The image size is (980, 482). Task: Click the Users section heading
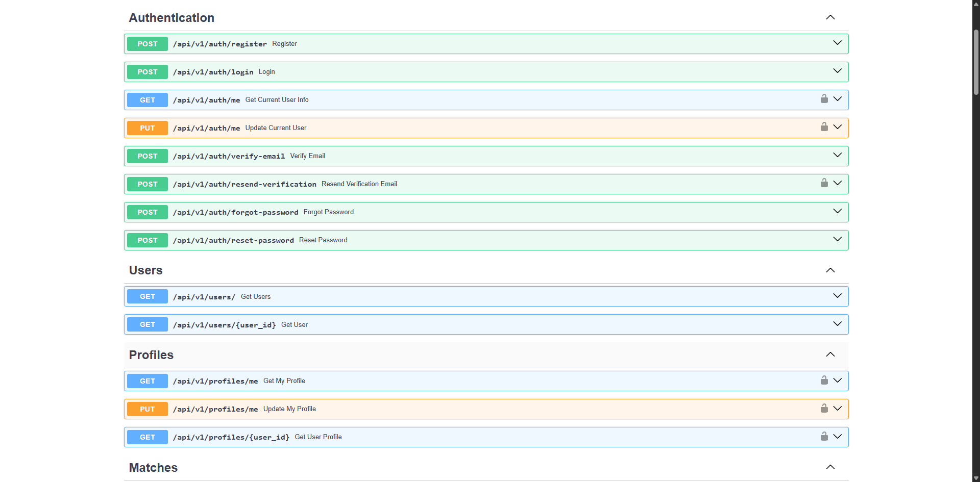(x=146, y=270)
